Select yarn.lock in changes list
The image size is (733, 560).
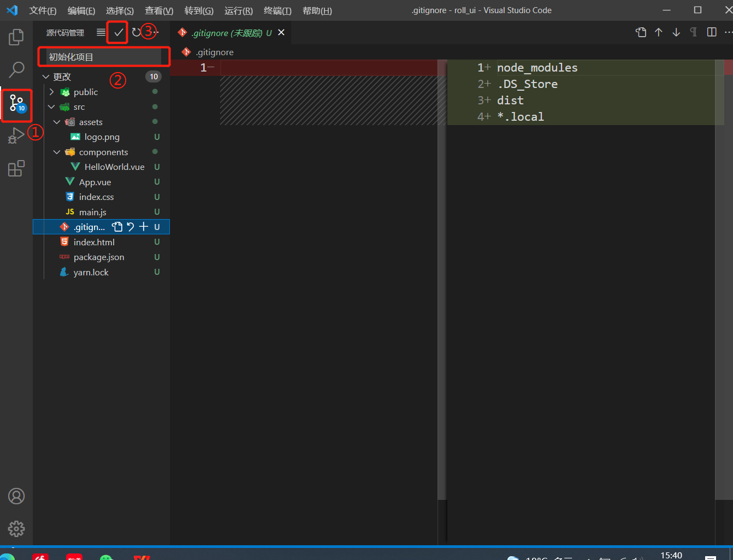pos(91,272)
